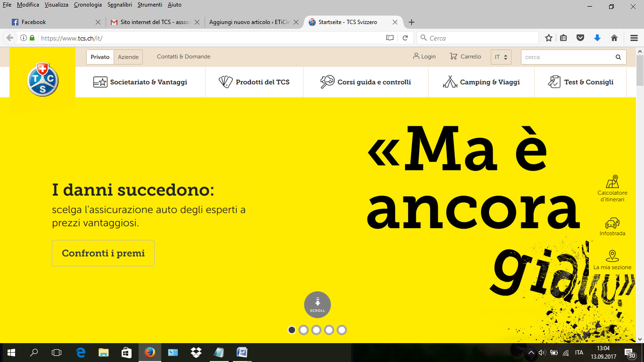Open Infostrada traffic shortcut
The height and width of the screenshot is (362, 644).
tap(612, 227)
